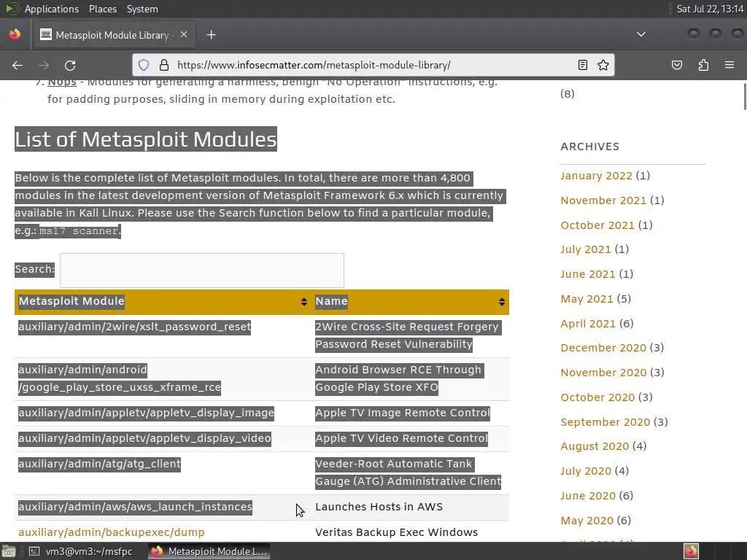Screen dimensions: 747x560
Task: Open the July 2020 archive
Action: (586, 471)
